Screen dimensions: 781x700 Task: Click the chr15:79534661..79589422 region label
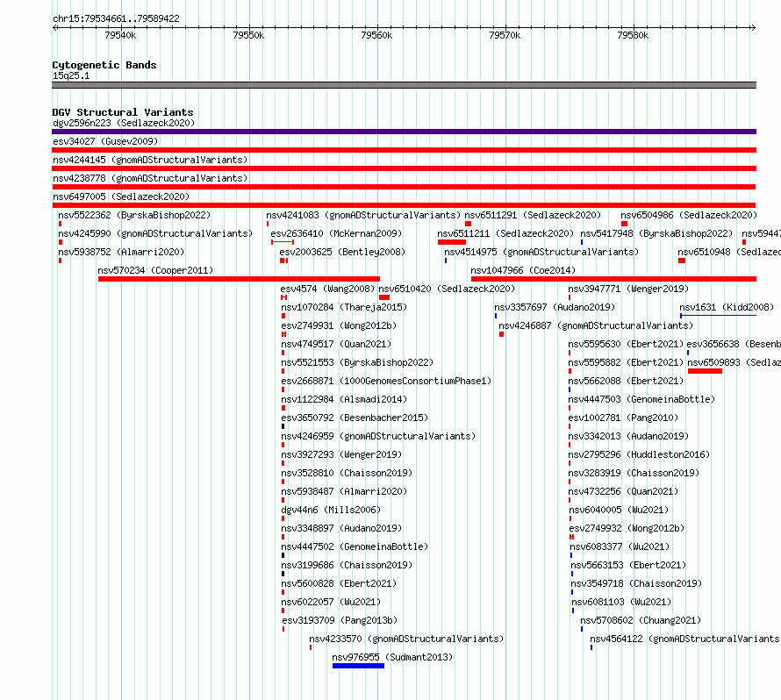(x=116, y=19)
